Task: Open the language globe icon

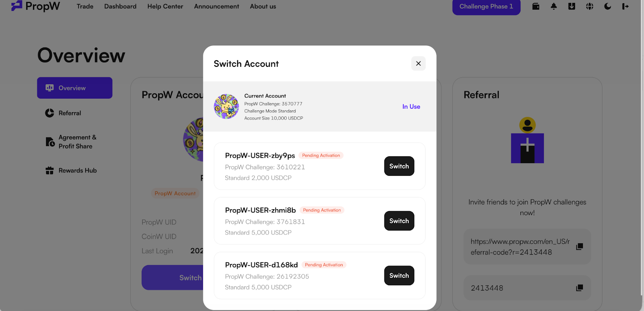Action: coord(590,6)
